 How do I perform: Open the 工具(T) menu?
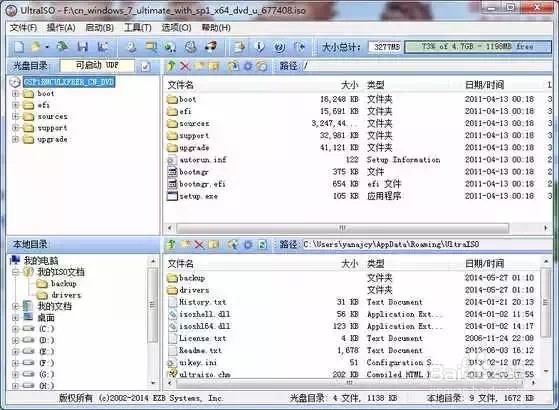(138, 27)
